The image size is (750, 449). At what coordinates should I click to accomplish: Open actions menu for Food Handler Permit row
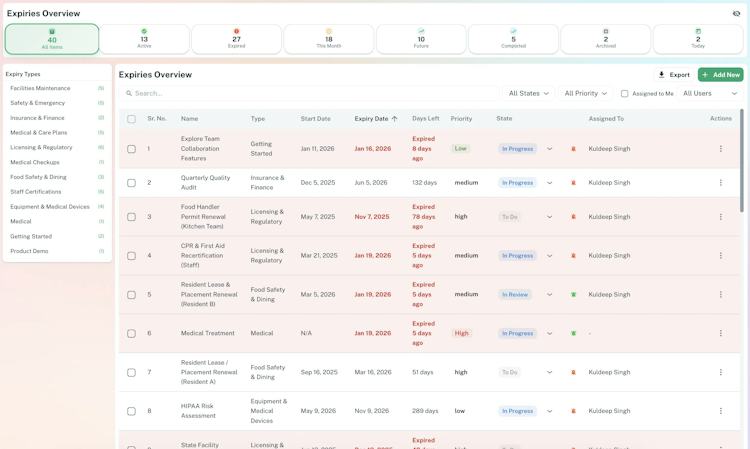pos(720,217)
